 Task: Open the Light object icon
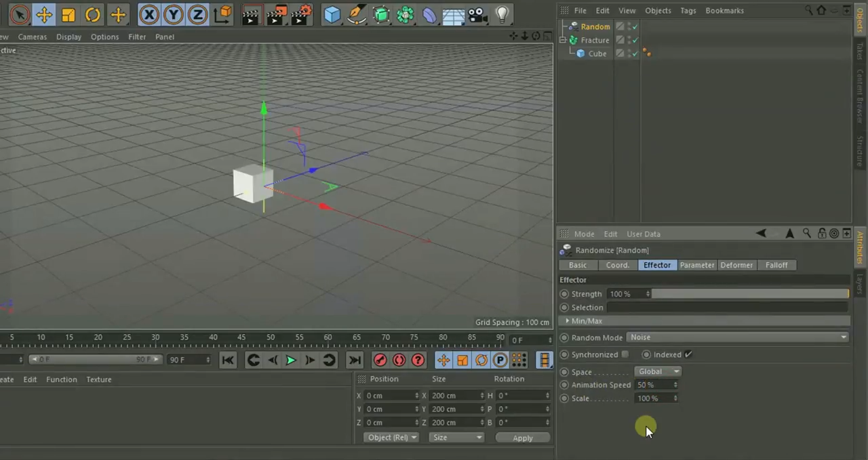point(502,14)
